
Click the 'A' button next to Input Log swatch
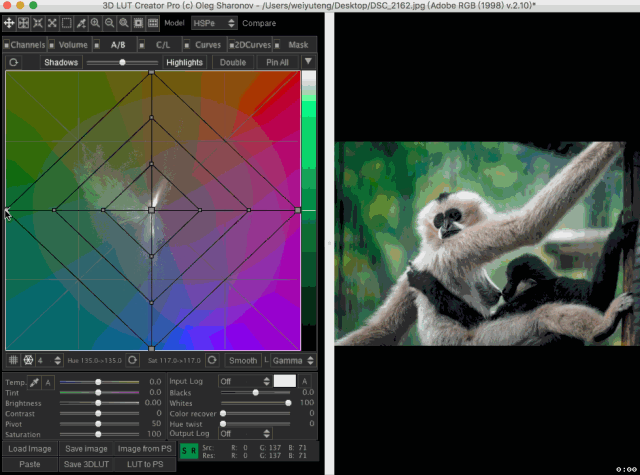(304, 381)
